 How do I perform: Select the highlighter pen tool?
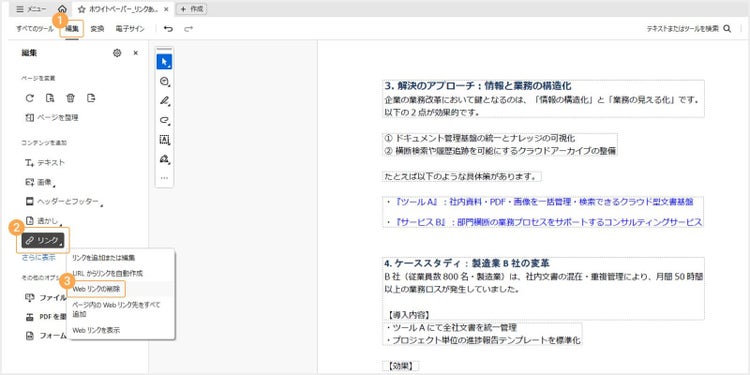(165, 101)
